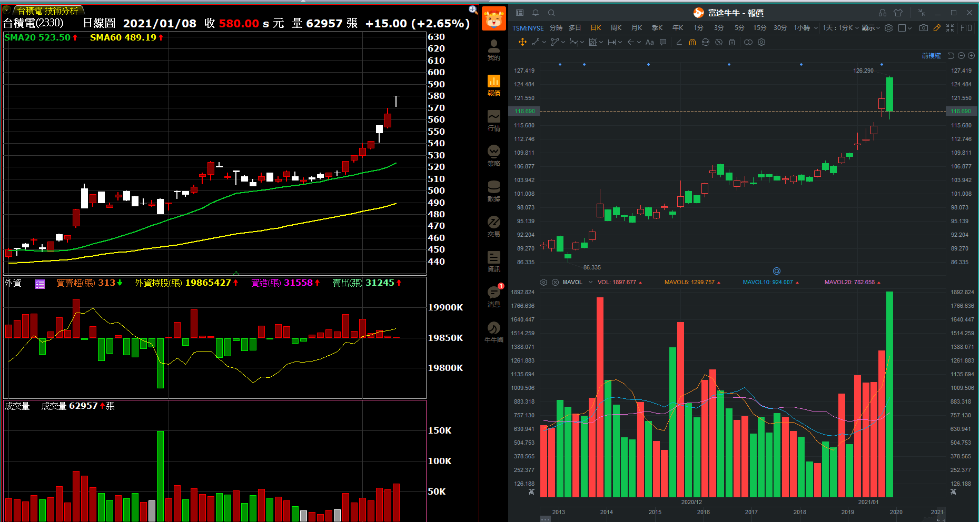This screenshot has width=980, height=522.
Task: Expand the arrow tool dropdown
Action: pos(639,42)
